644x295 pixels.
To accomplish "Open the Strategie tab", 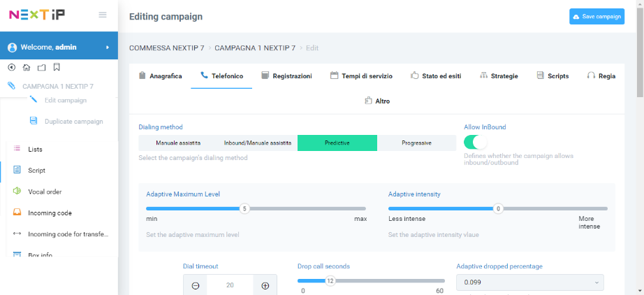I will click(499, 75).
